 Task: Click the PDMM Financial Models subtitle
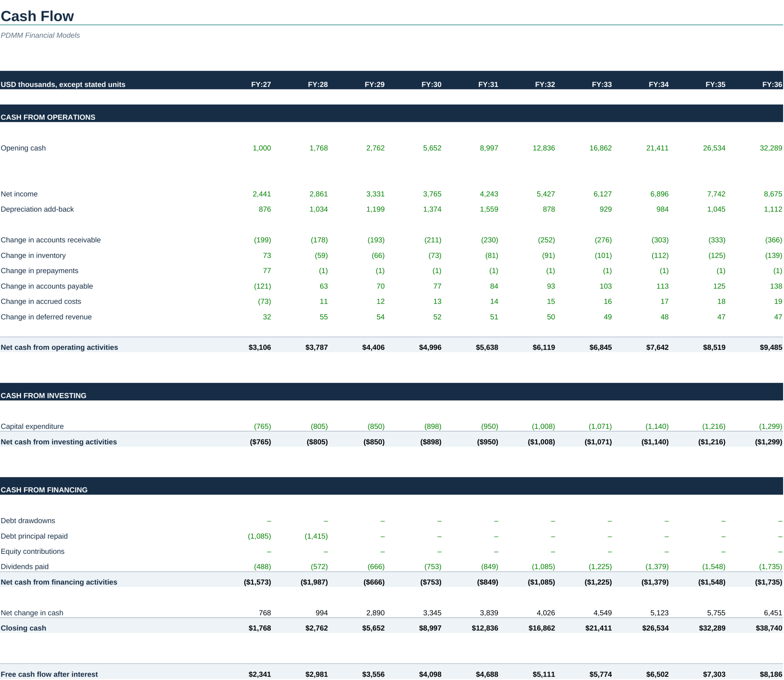pyautogui.click(x=40, y=35)
